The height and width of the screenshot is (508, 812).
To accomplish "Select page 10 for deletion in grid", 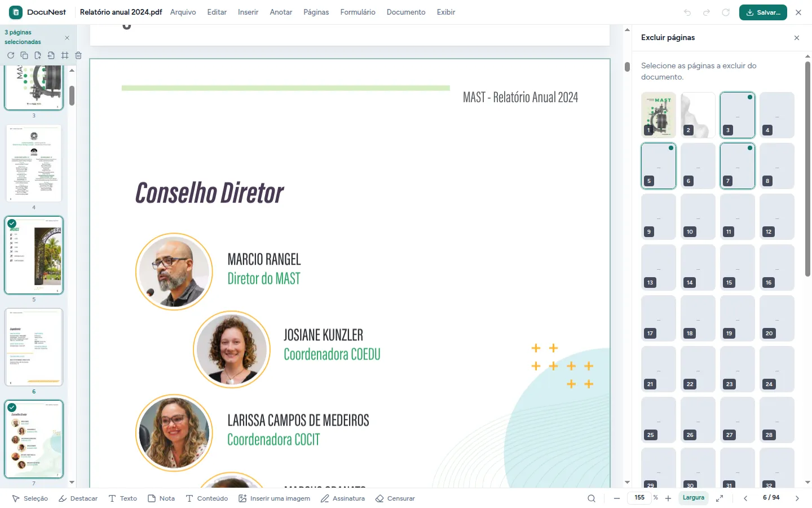I will click(698, 217).
